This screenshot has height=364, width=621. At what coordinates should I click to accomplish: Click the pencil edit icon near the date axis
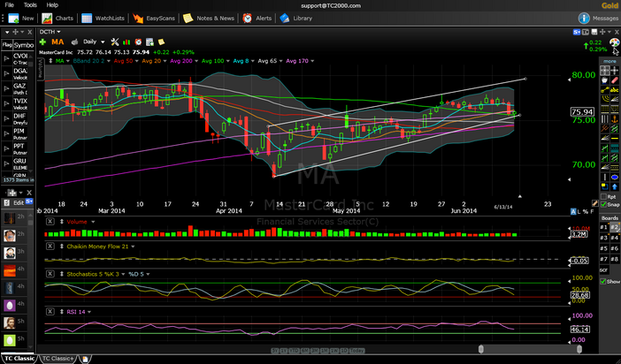[594, 203]
